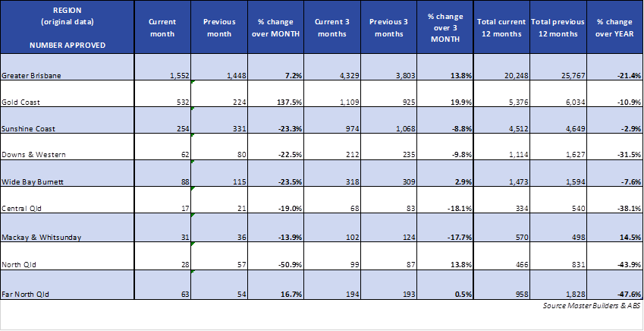Select Far North Qld 3 month change 0.5%

(x=445, y=285)
